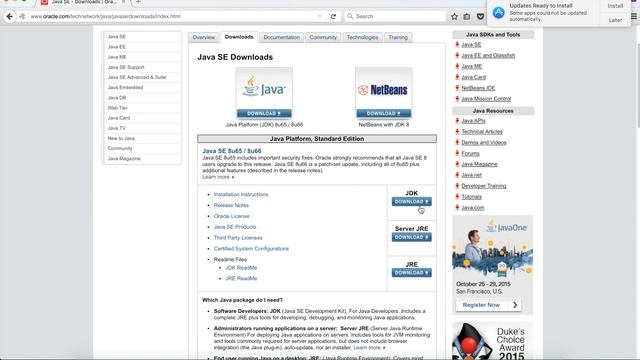Open Developer Training link

click(484, 186)
